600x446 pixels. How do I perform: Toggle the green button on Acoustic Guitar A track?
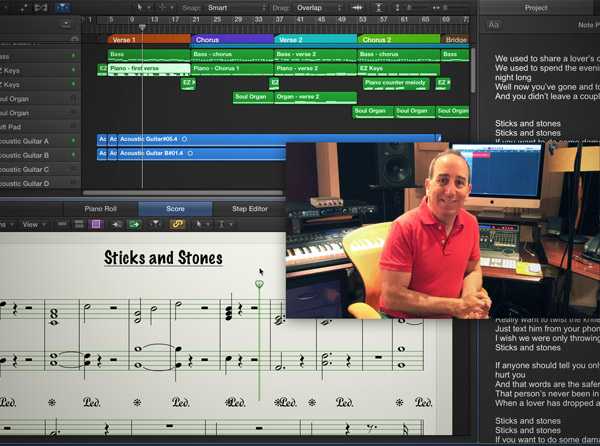(x=73, y=141)
